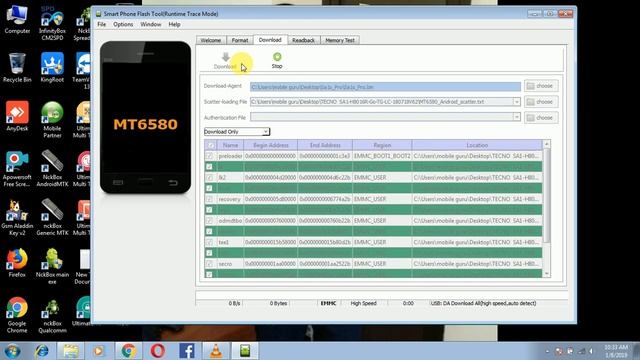Open the File menu
This screenshot has width=640, height=360.
(x=102, y=24)
